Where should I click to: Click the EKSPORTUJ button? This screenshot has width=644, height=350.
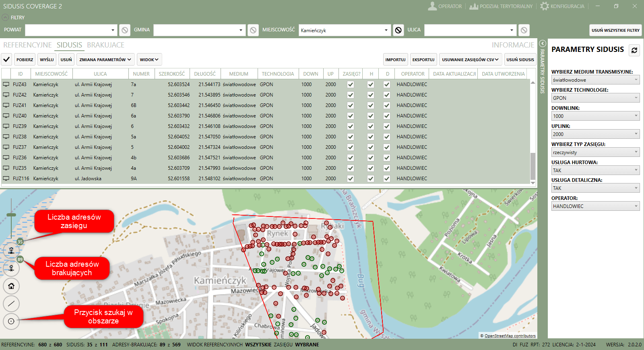click(x=423, y=60)
